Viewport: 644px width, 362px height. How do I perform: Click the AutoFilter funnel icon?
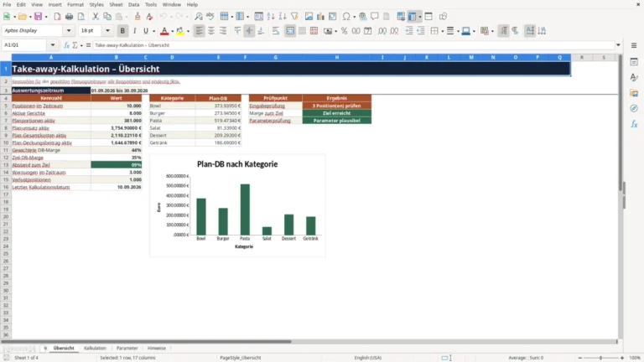point(294,17)
